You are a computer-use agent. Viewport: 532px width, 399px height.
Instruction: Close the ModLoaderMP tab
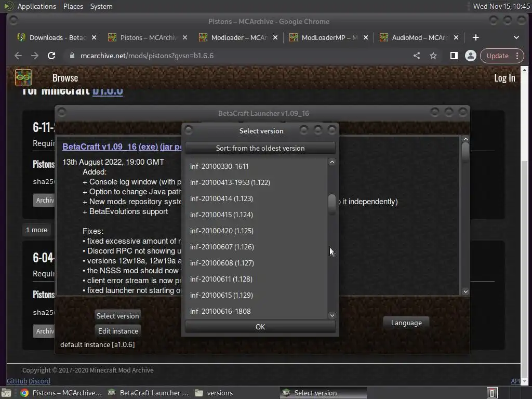(366, 37)
